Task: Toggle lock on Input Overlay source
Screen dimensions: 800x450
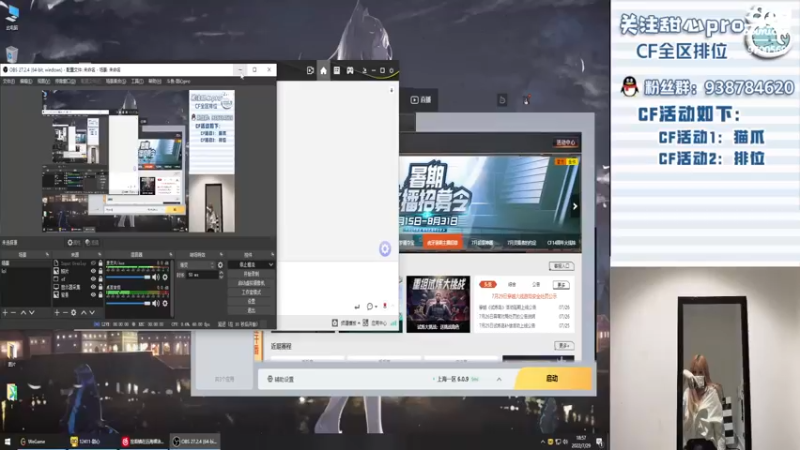Action: tap(101, 263)
